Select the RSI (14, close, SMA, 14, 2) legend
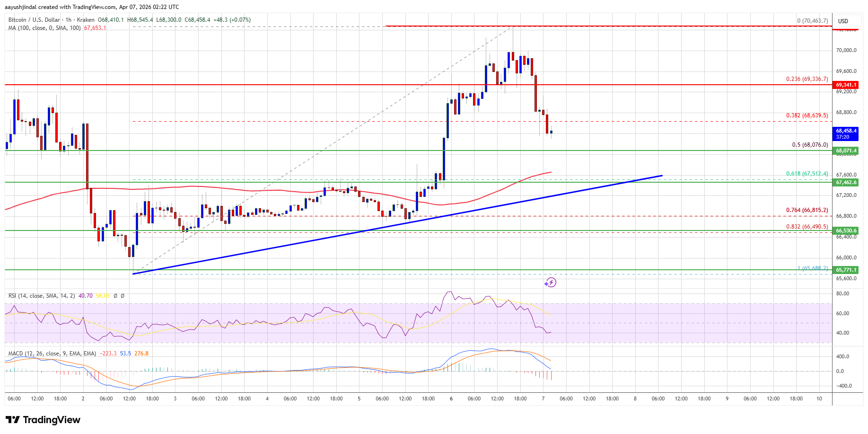Image resolution: width=868 pixels, height=434 pixels. coord(42,296)
